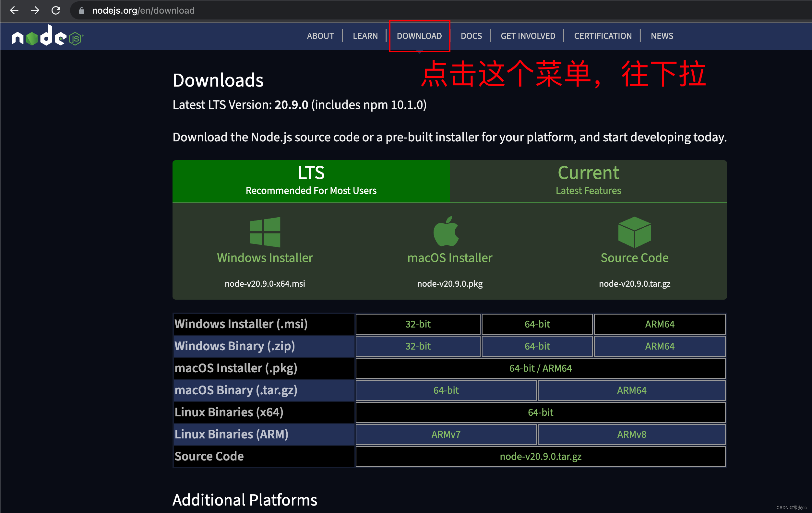Click the browser back arrow icon

click(x=14, y=10)
